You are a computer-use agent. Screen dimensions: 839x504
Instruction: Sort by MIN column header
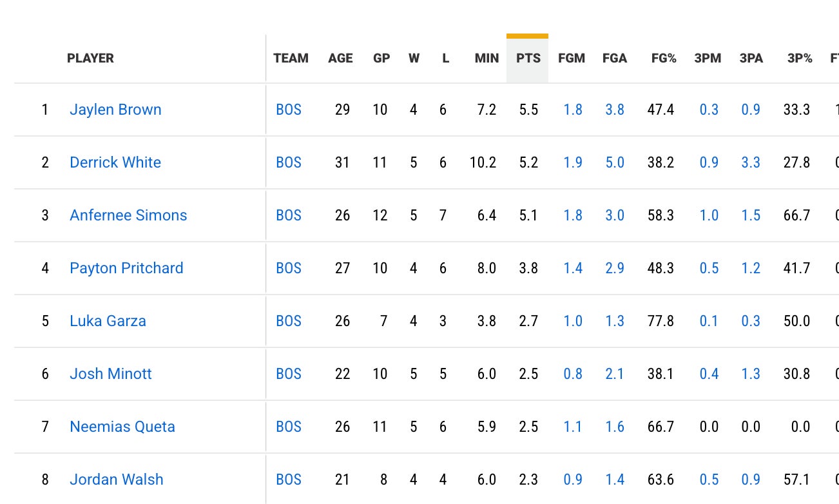[x=487, y=58]
